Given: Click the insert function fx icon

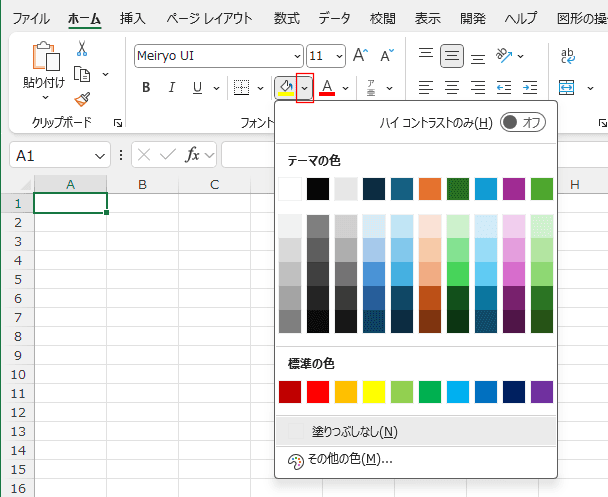Looking at the screenshot, I should [192, 155].
